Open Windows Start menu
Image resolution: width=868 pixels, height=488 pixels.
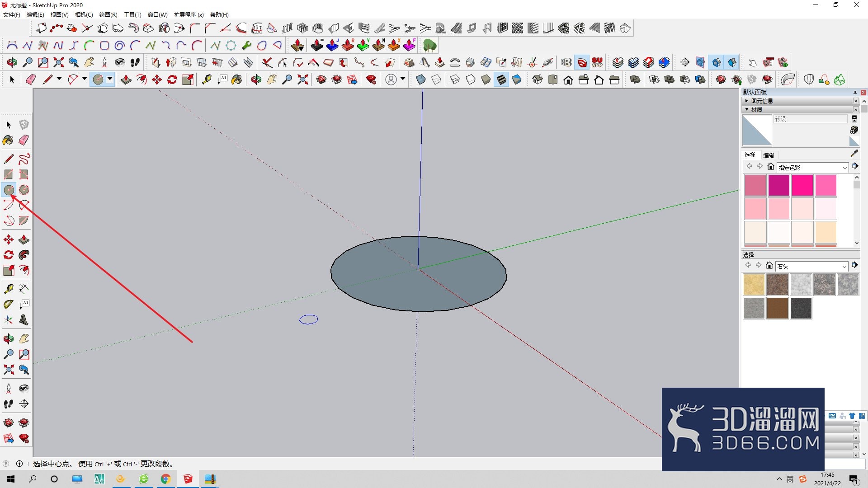click(x=11, y=479)
